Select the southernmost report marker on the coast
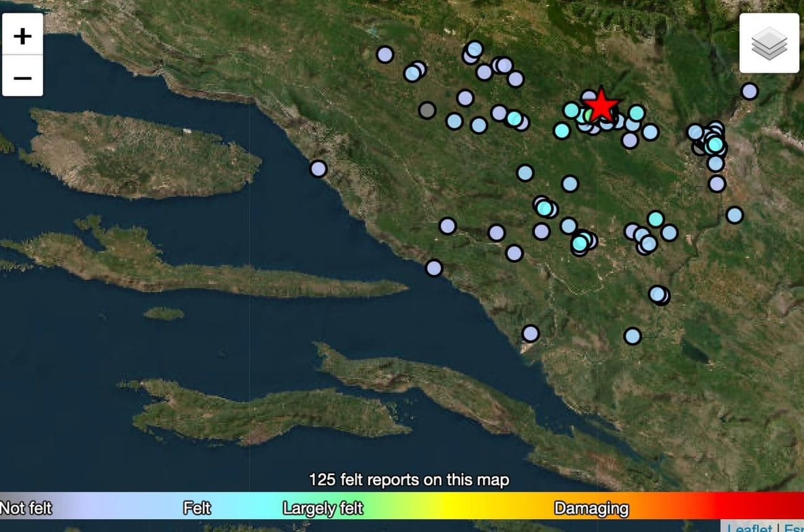The height and width of the screenshot is (532, 804). coord(530,333)
